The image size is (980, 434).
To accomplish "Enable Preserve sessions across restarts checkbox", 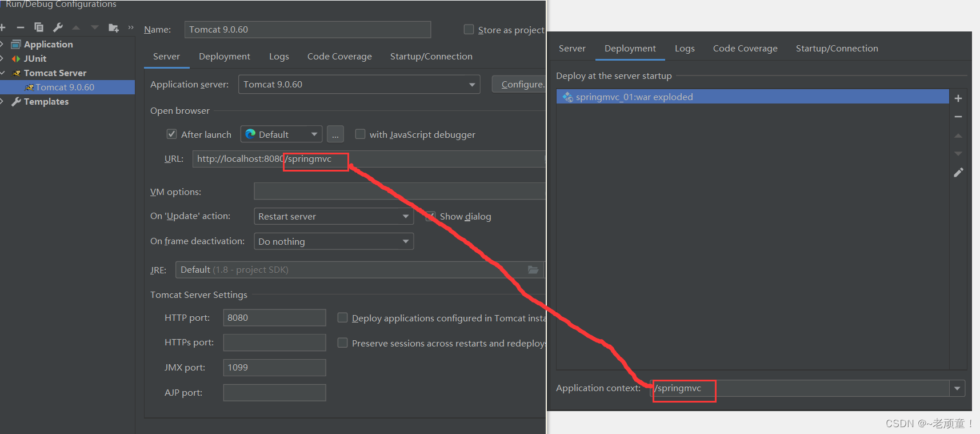I will pos(342,343).
